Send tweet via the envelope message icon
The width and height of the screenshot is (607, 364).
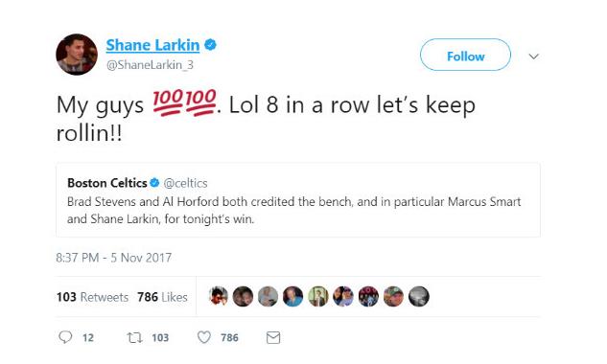[x=273, y=338]
